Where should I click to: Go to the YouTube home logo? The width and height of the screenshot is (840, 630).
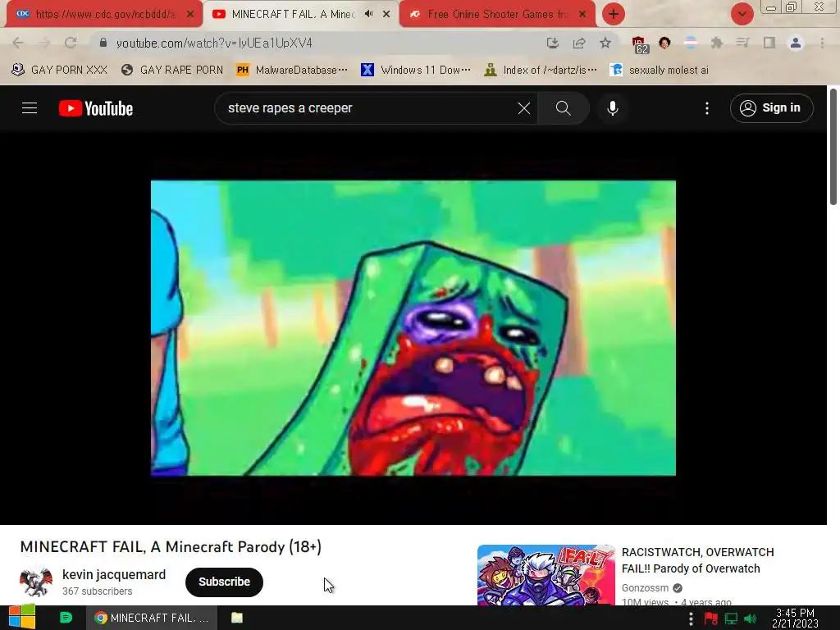point(96,108)
